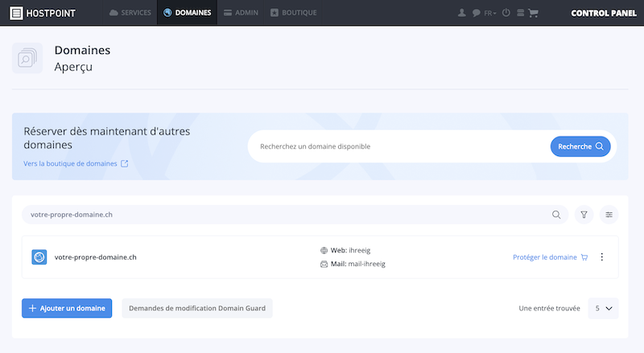Follow link Vers la boutique de domaines
644x353 pixels.
click(70, 163)
